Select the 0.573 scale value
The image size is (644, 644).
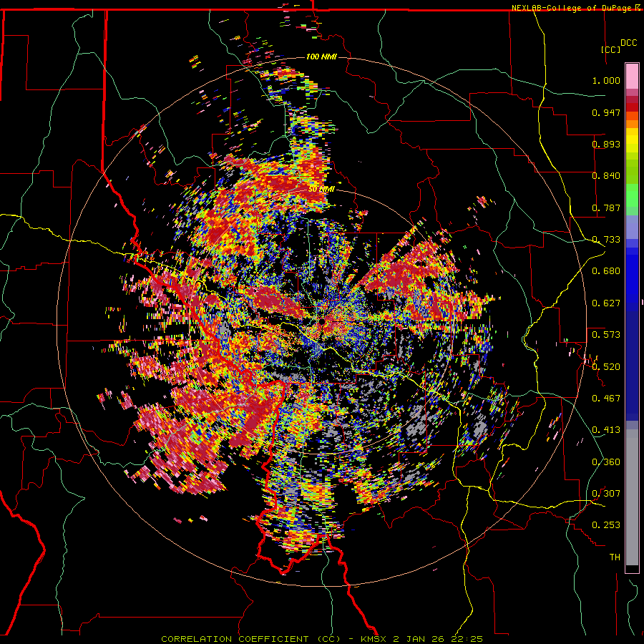[x=606, y=335]
